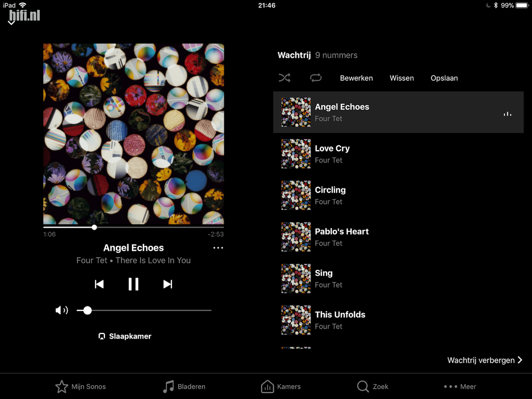This screenshot has height=399, width=532.
Task: Tap the Bluetooth icon in status bar
Action: pyautogui.click(x=496, y=5)
